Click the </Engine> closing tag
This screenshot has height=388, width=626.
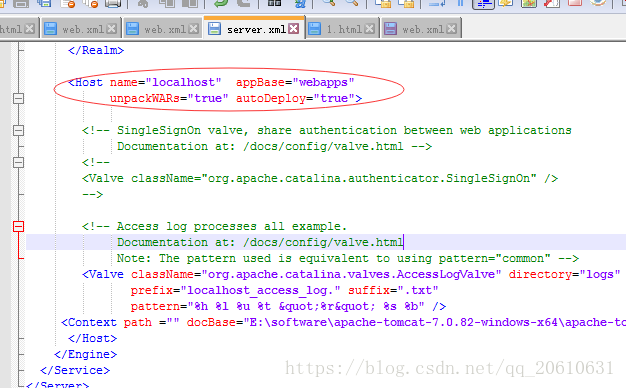pos(85,354)
